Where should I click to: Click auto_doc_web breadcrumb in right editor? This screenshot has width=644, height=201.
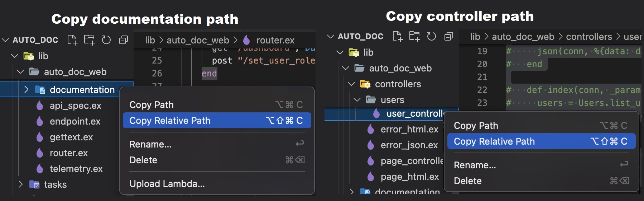(x=523, y=37)
